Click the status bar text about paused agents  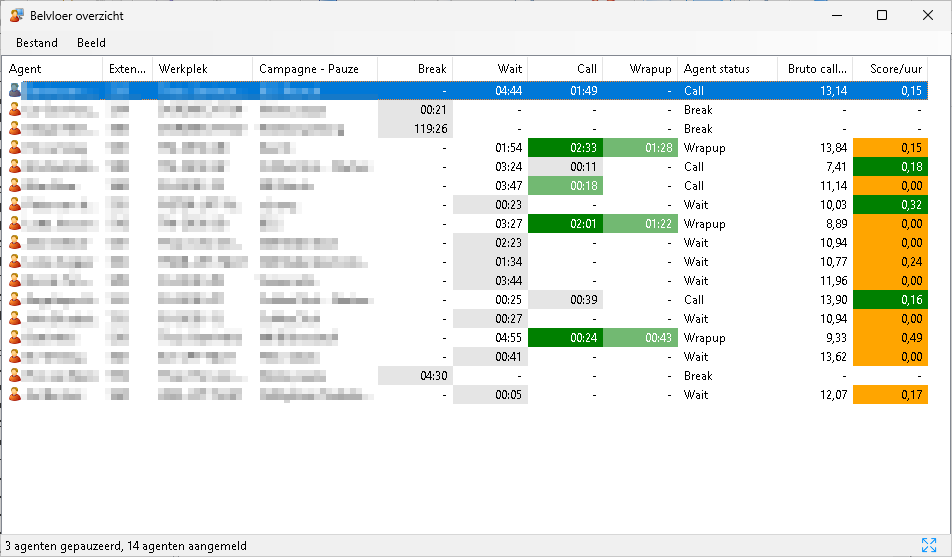click(x=124, y=546)
